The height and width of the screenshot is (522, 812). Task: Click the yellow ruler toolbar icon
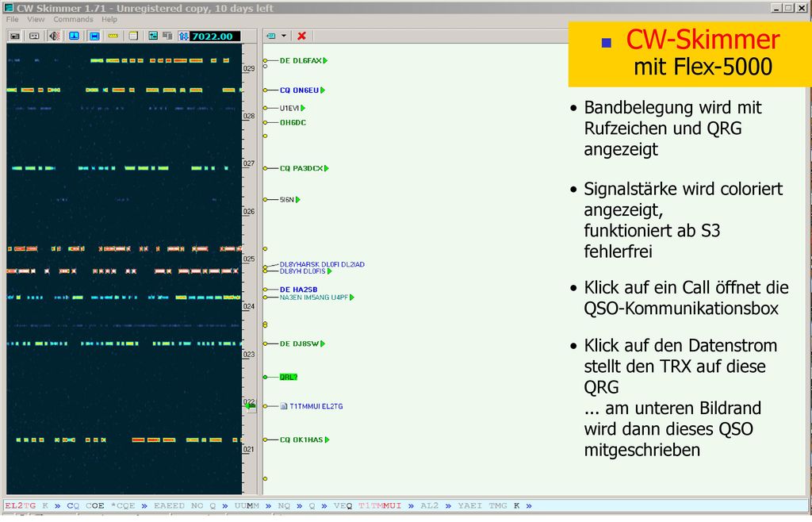point(113,36)
